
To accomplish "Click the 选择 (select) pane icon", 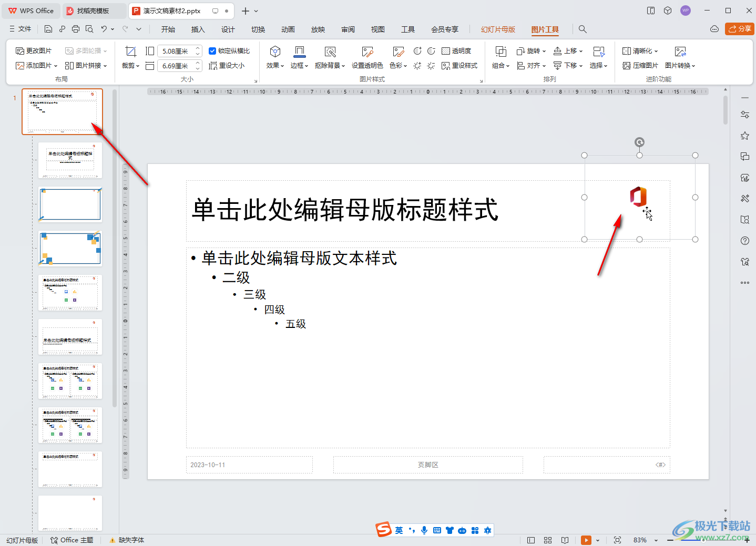I will click(599, 51).
